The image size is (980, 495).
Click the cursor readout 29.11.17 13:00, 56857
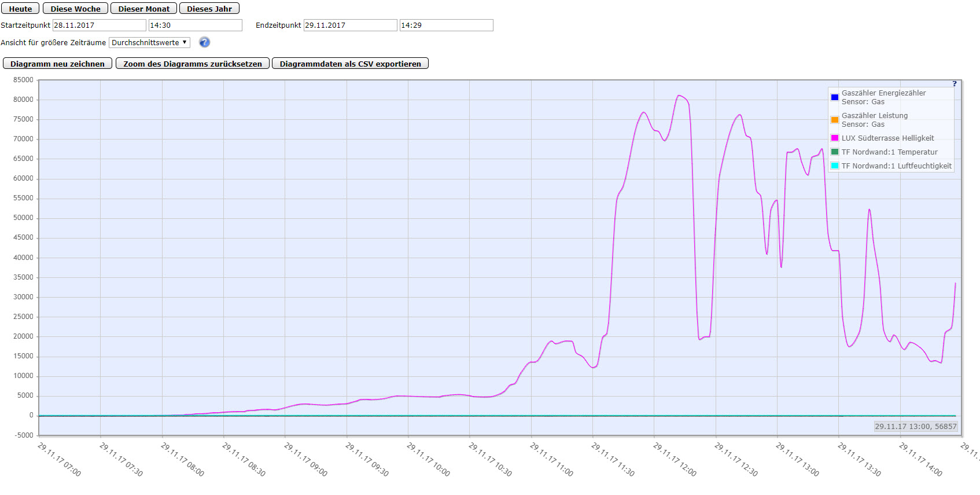[916, 426]
